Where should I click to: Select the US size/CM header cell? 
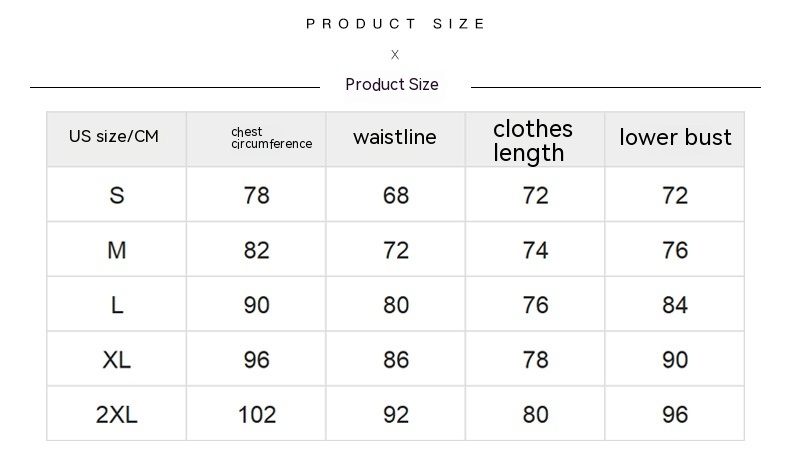pyautogui.click(x=114, y=137)
